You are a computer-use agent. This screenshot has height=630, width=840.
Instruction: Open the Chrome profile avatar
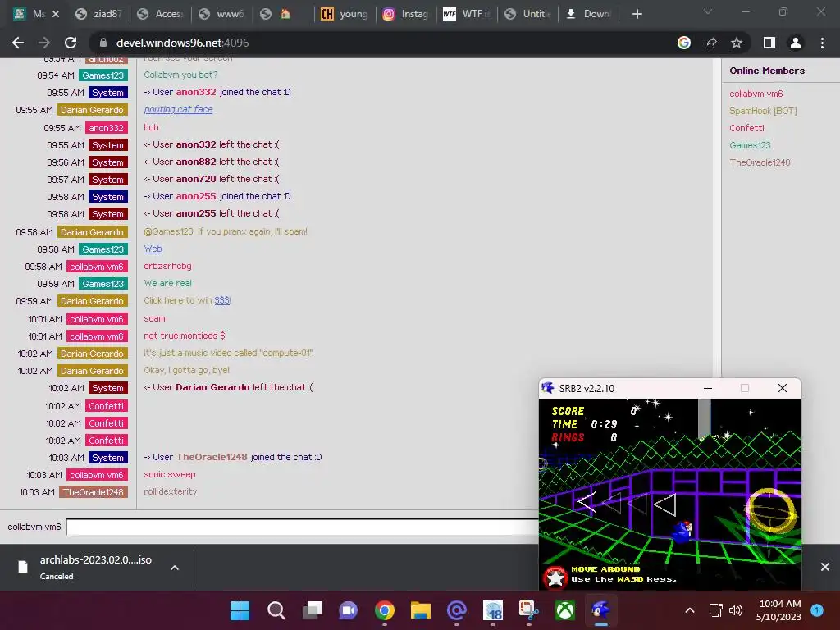pos(796,43)
